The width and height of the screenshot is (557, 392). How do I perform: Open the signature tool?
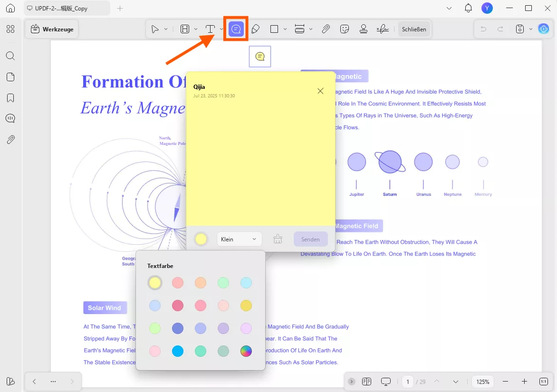coord(383,29)
